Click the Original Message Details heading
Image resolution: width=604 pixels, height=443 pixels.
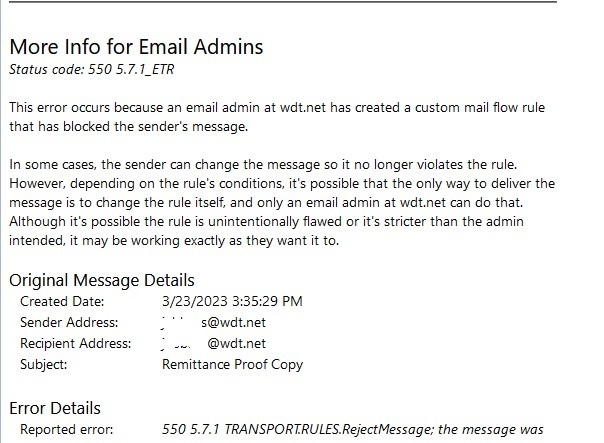pos(101,280)
